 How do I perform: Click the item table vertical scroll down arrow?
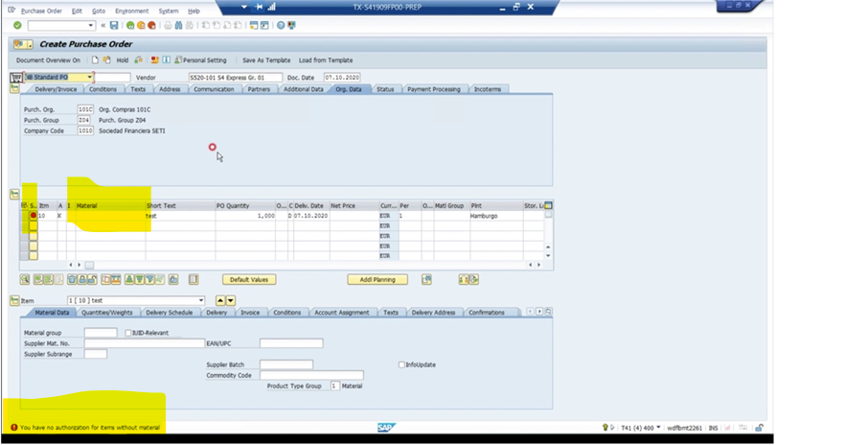coord(548,256)
